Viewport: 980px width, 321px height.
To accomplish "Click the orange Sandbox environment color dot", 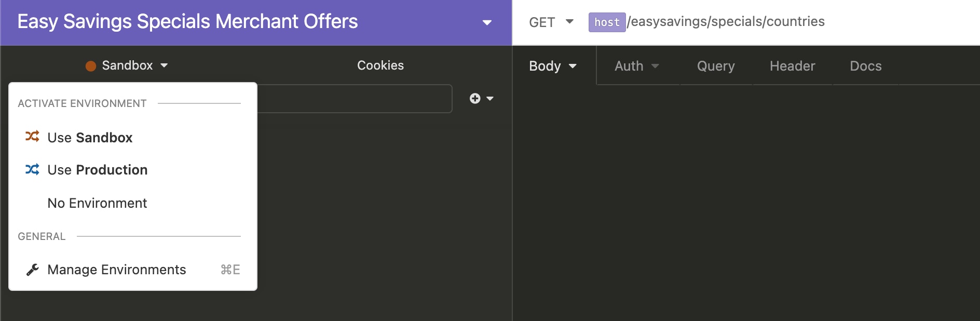I will [91, 66].
